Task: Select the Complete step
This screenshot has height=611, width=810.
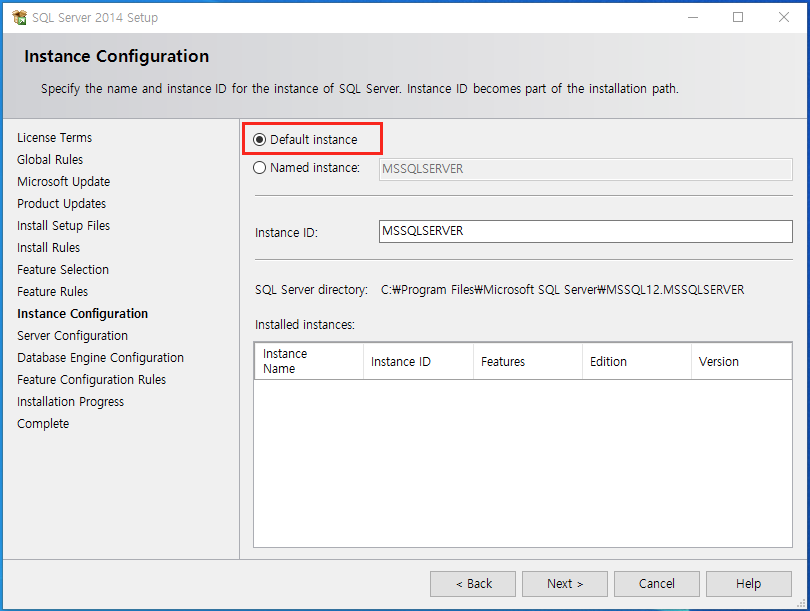Action: click(43, 424)
